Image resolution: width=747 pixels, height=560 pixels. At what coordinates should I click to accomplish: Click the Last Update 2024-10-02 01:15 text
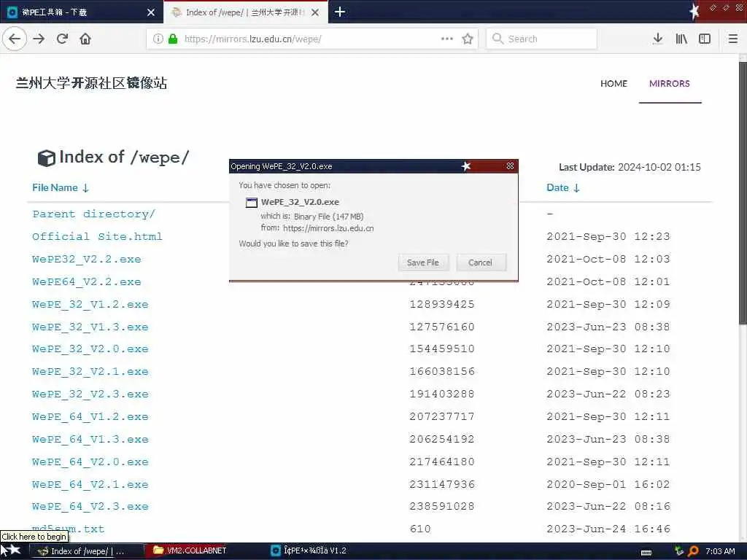pos(630,167)
